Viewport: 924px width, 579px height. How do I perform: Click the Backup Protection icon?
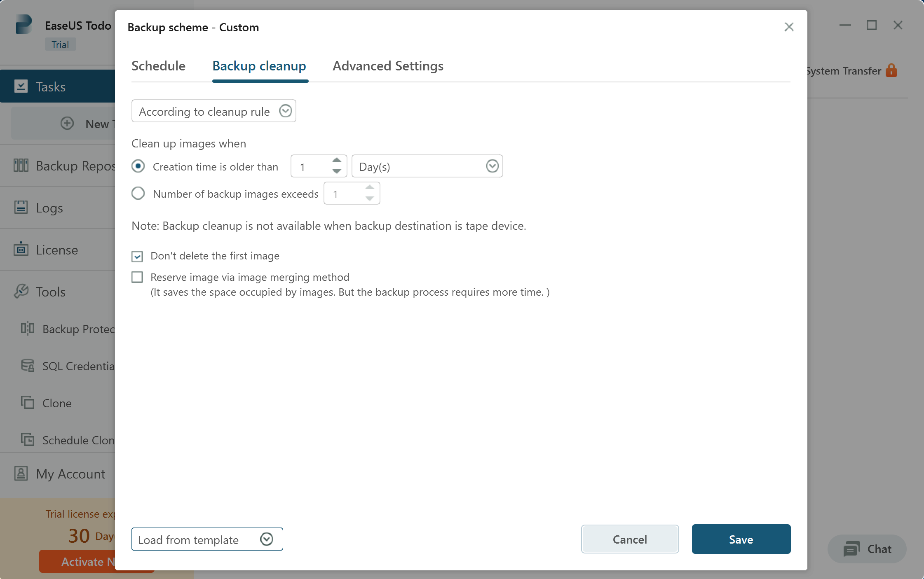point(28,328)
